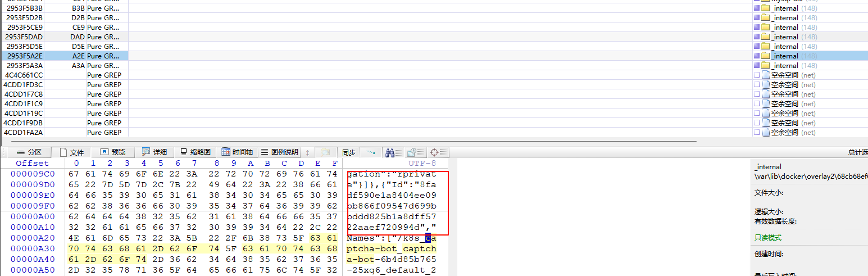Tick 空余空间 checkbox in the 4CDD1F19C row

[757, 114]
